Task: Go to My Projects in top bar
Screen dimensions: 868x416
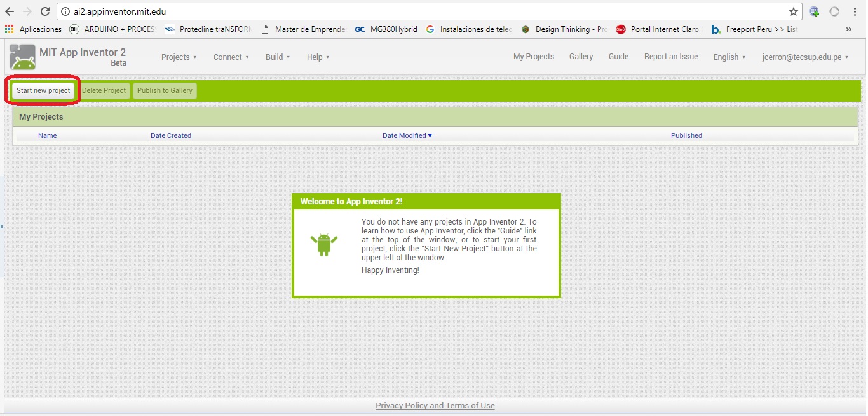Action: [534, 57]
